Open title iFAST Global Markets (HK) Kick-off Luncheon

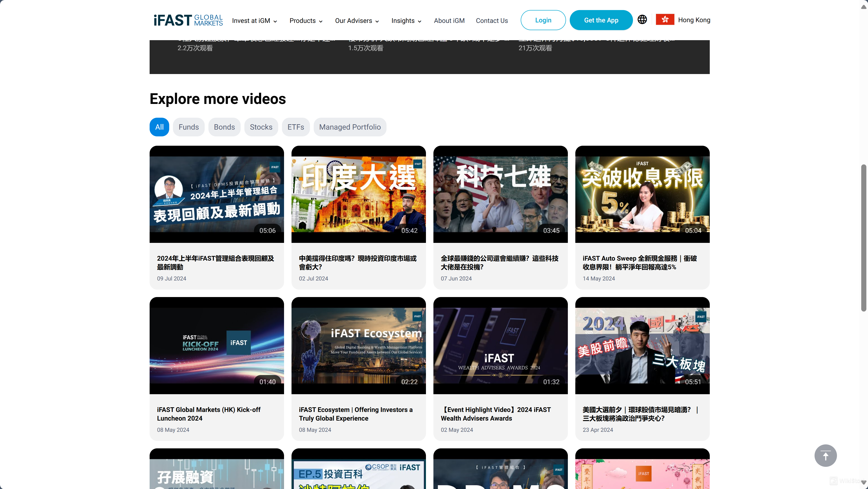[x=209, y=414]
